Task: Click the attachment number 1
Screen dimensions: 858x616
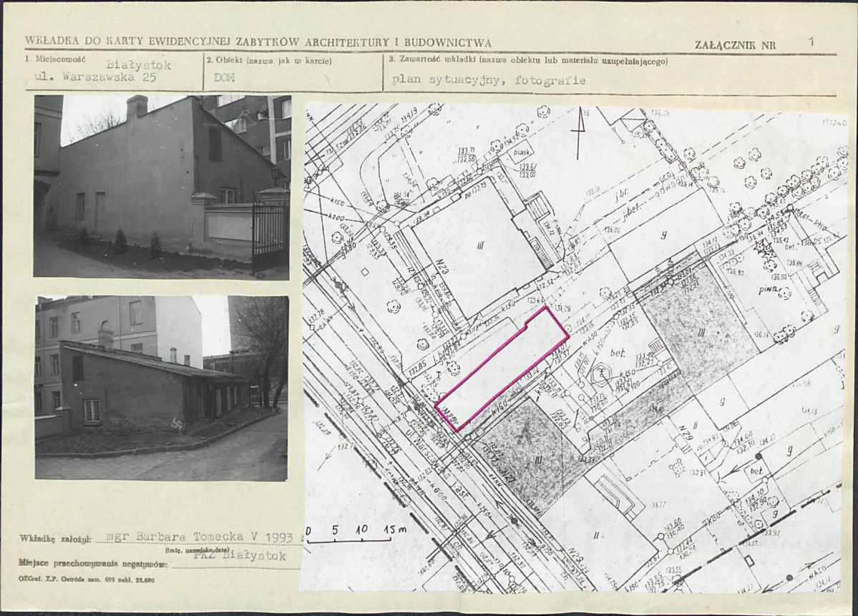Action: (x=811, y=41)
